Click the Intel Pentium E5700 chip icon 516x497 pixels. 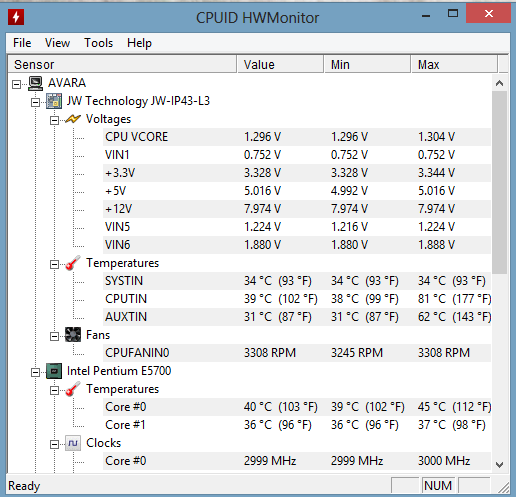(x=54, y=371)
